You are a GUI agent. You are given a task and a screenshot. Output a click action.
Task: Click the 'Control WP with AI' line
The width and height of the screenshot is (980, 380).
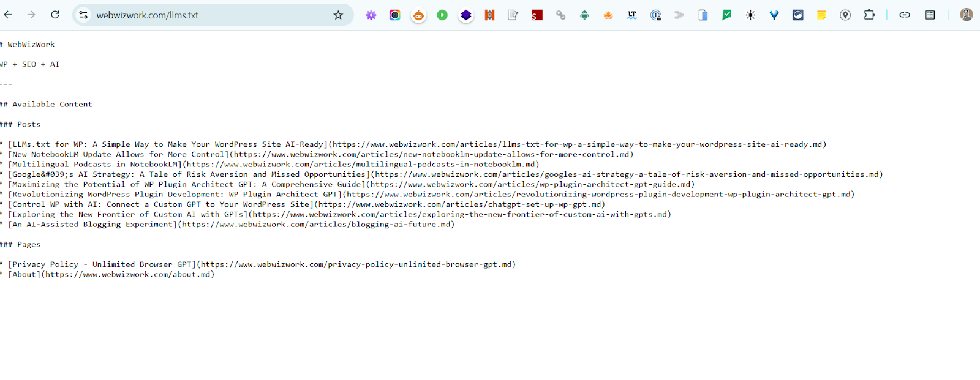click(x=303, y=204)
